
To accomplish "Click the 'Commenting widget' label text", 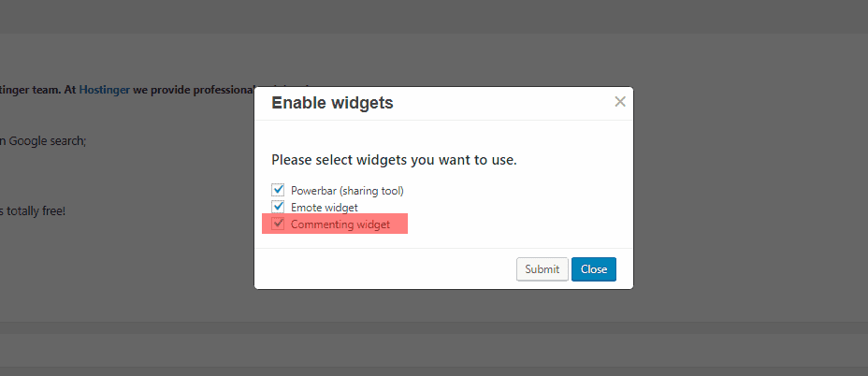I will 340,224.
